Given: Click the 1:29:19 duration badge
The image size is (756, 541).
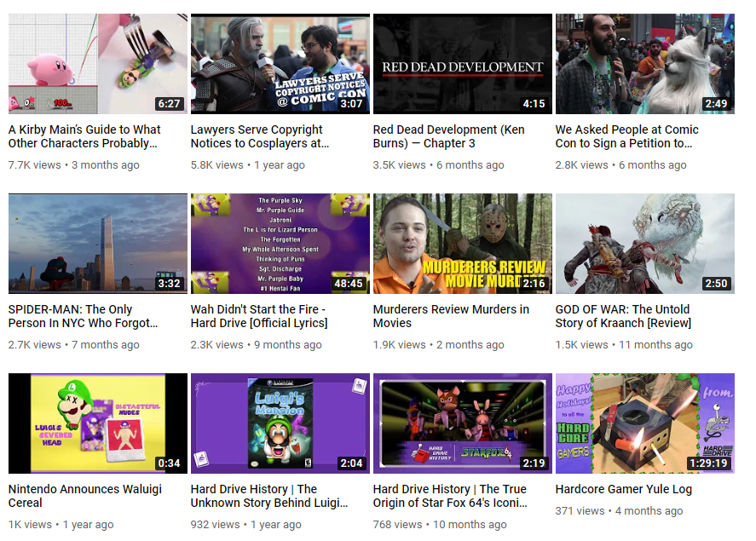Looking at the screenshot, I should point(708,463).
